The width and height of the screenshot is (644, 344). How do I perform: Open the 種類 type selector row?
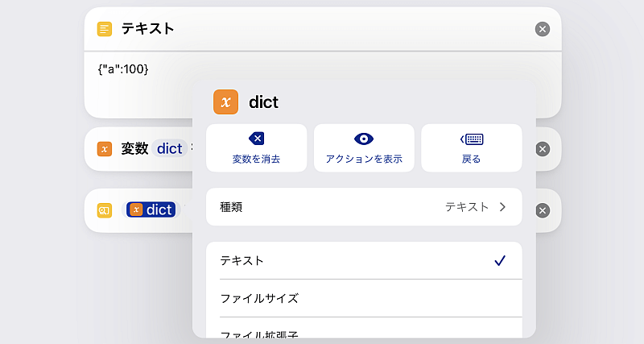click(x=364, y=207)
